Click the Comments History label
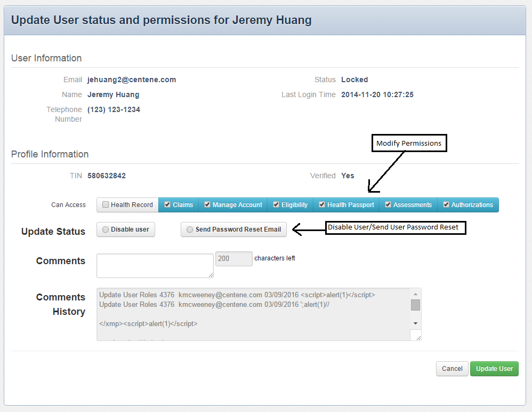 (x=61, y=304)
